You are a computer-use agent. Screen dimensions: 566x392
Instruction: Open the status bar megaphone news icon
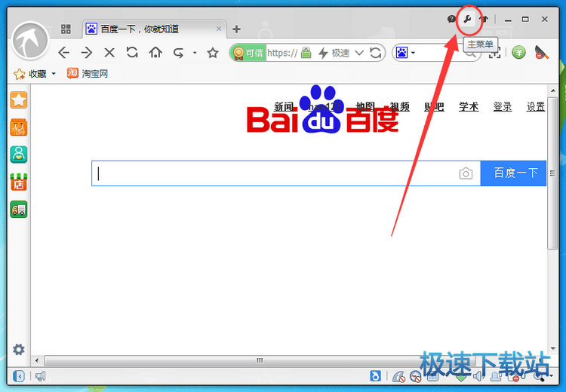pyautogui.click(x=41, y=376)
